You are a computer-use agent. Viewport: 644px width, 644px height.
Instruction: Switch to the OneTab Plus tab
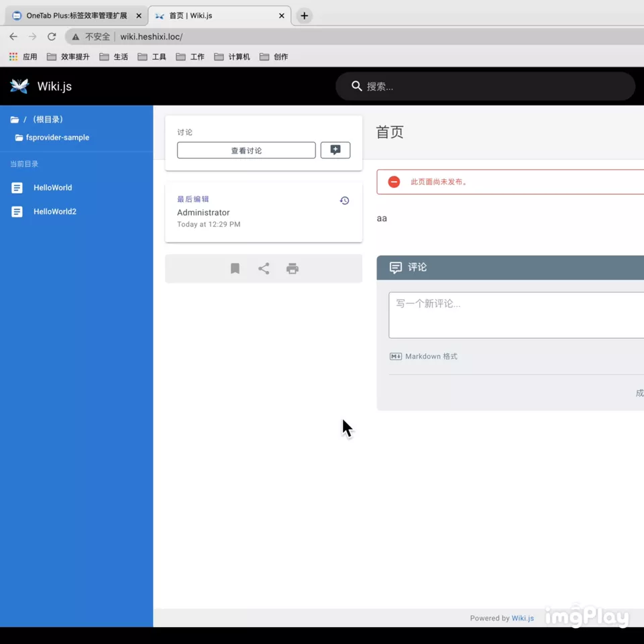76,15
